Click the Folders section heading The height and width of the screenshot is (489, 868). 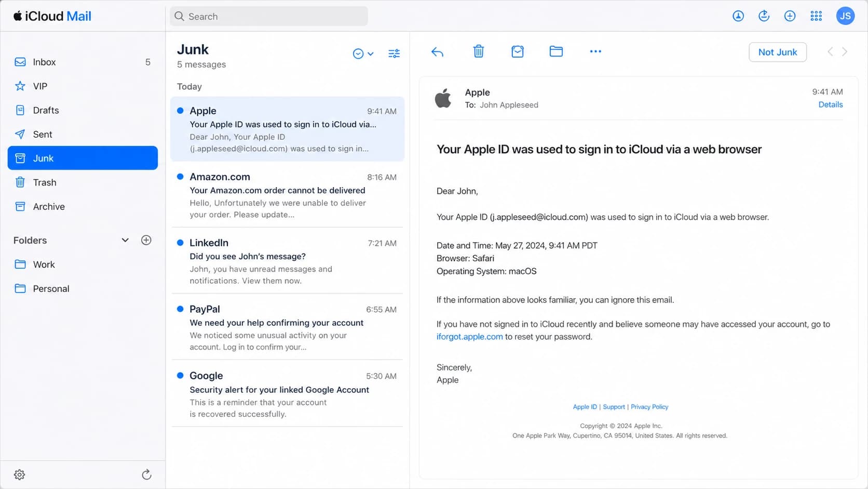30,240
